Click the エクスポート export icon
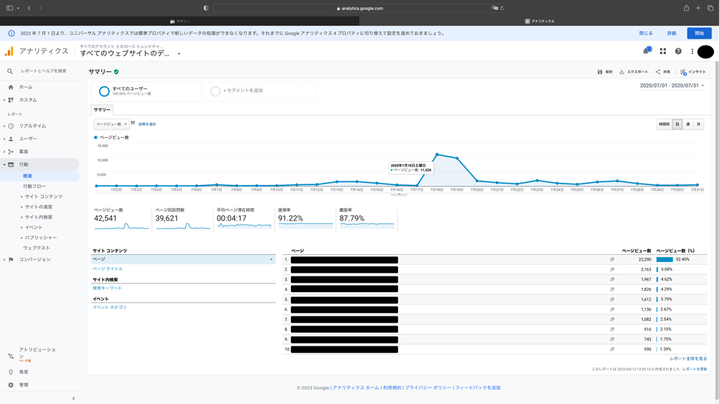The width and height of the screenshot is (720, 404). (622, 72)
